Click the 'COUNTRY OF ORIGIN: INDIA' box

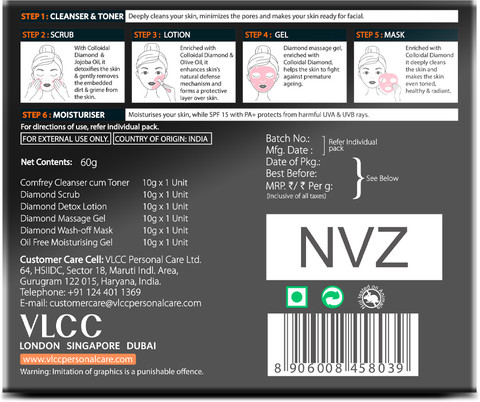[x=162, y=139]
